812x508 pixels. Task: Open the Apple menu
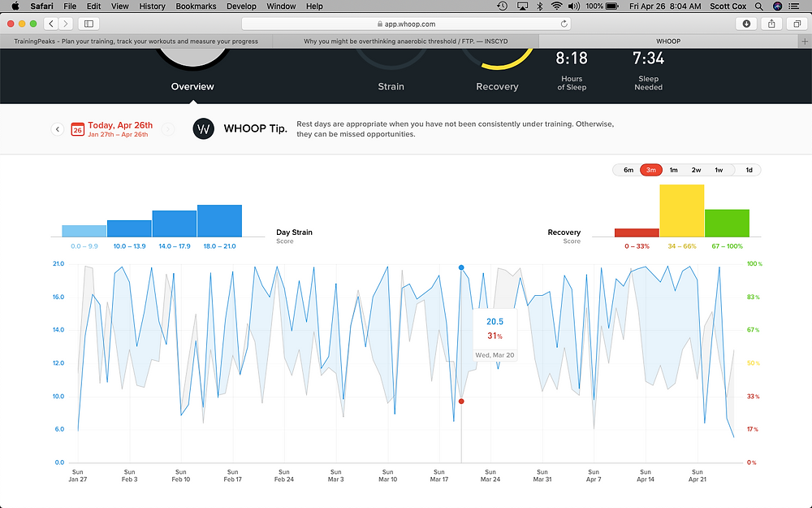click(x=15, y=7)
